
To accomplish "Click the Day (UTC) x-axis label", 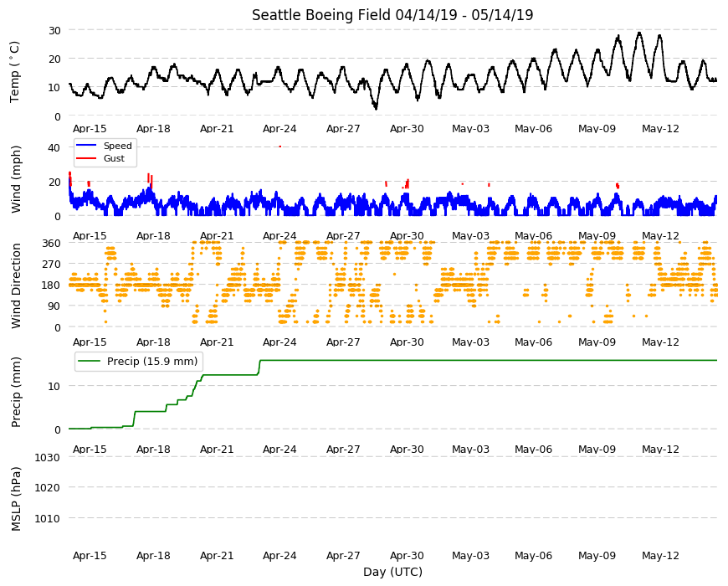I will pyautogui.click(x=392, y=572).
